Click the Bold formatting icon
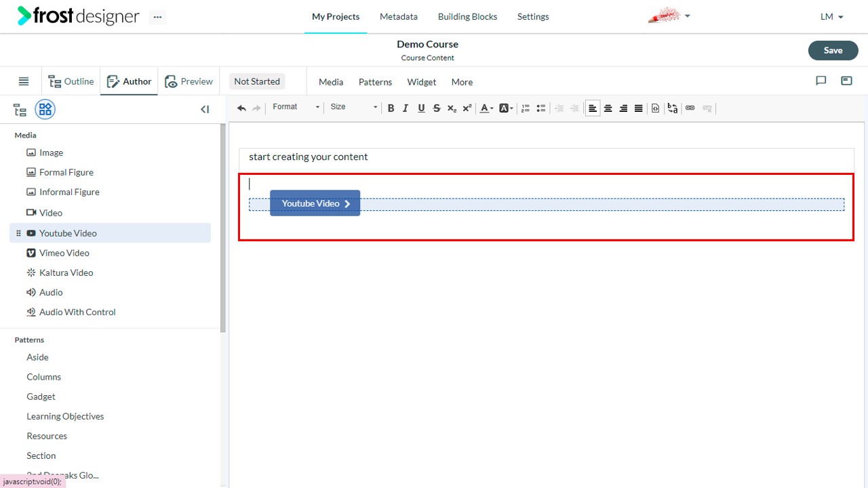The height and width of the screenshot is (488, 868). point(391,108)
